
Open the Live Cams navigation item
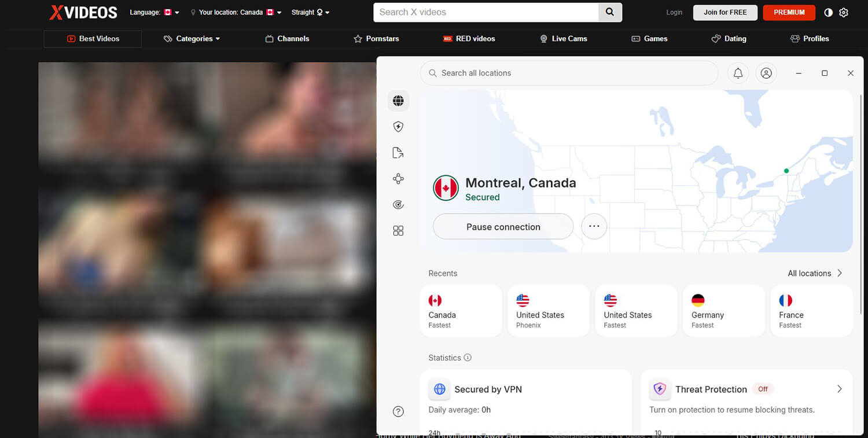[x=563, y=39]
